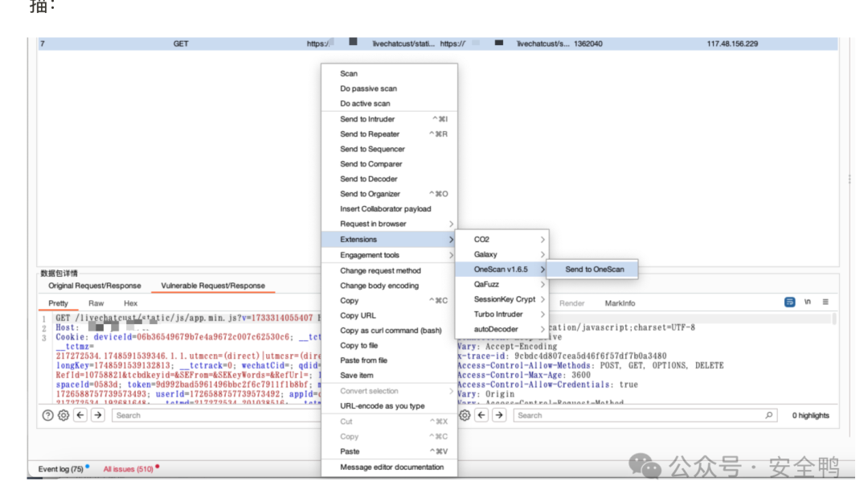Viewport: 868px width, 502px height.
Task: Expand Engagement tools submenu arrow
Action: tap(451, 255)
